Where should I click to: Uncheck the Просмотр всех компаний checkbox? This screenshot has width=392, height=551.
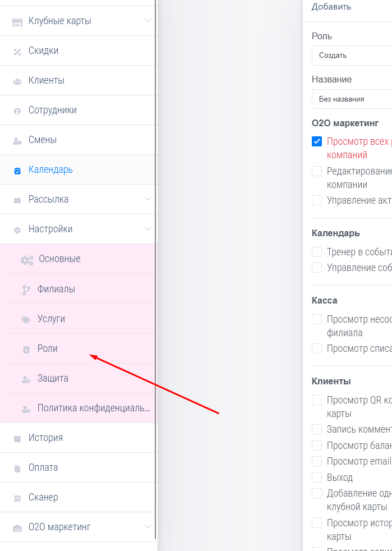[317, 141]
